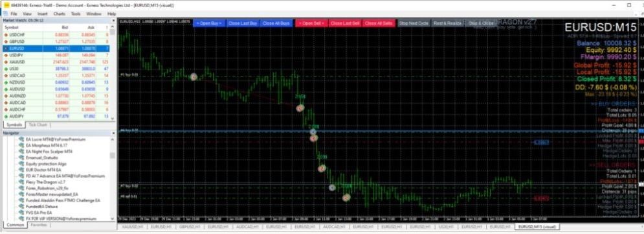The height and width of the screenshot is (234, 644).
Task: Click the '> Open Buy <' button
Action: coord(208,23)
